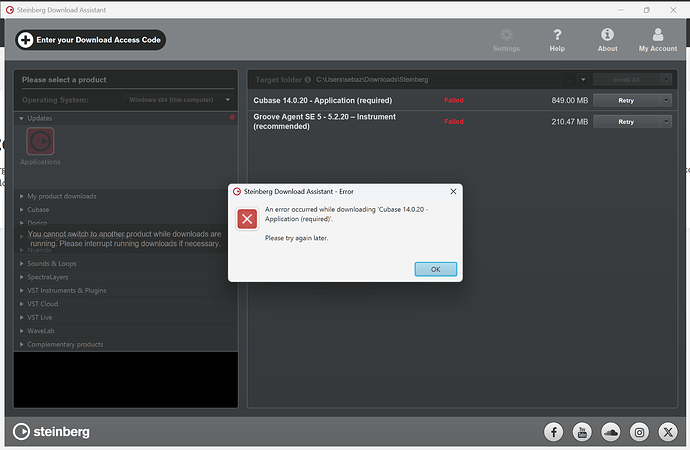Open Steinberg SoundCloud icon
This screenshot has width=690, height=450.
tap(611, 432)
